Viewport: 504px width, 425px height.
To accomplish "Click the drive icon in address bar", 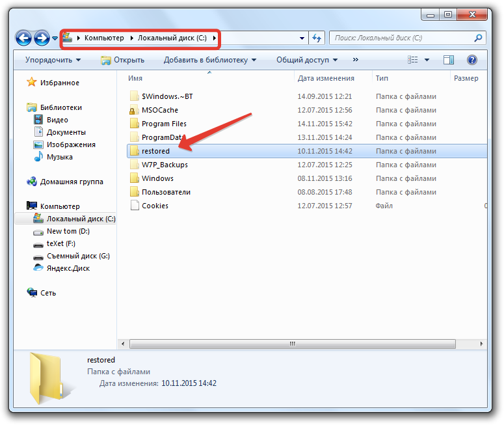I will click(67, 38).
